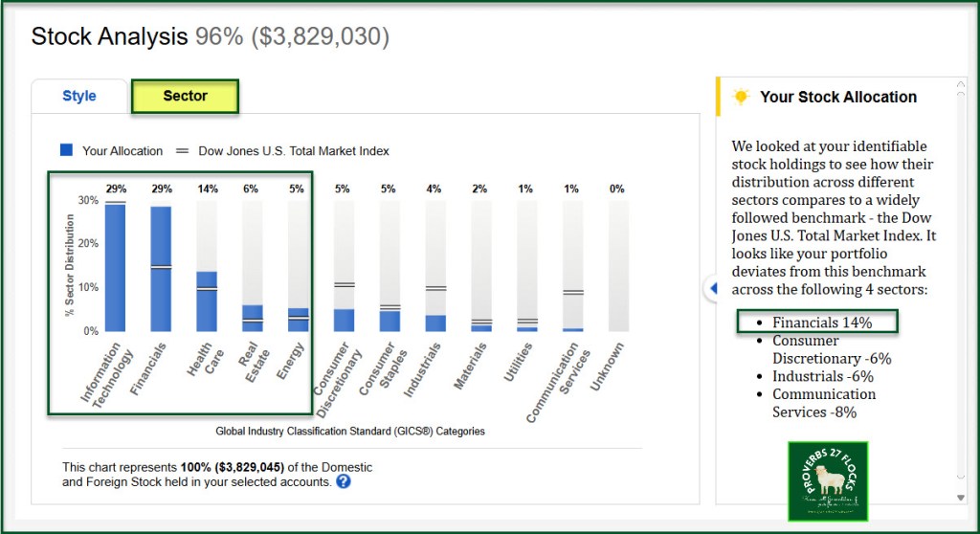The width and height of the screenshot is (980, 534).
Task: Click the blue Your Allocation legend square
Action: tap(67, 150)
